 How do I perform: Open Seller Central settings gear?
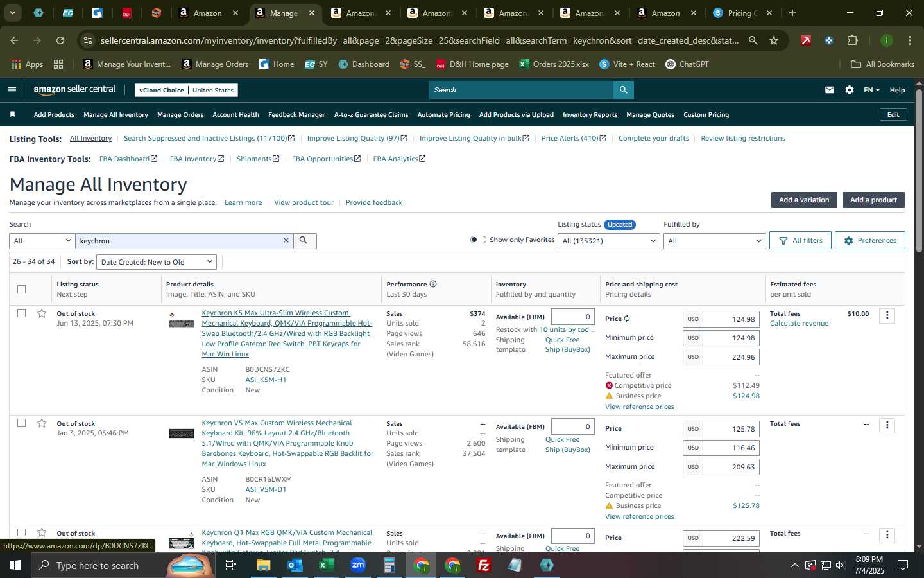850,90
